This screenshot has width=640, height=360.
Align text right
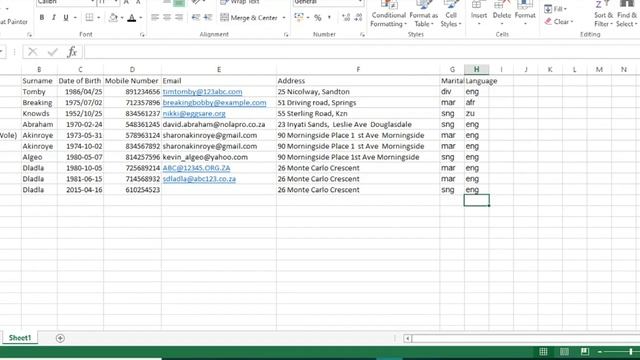[x=179, y=18]
